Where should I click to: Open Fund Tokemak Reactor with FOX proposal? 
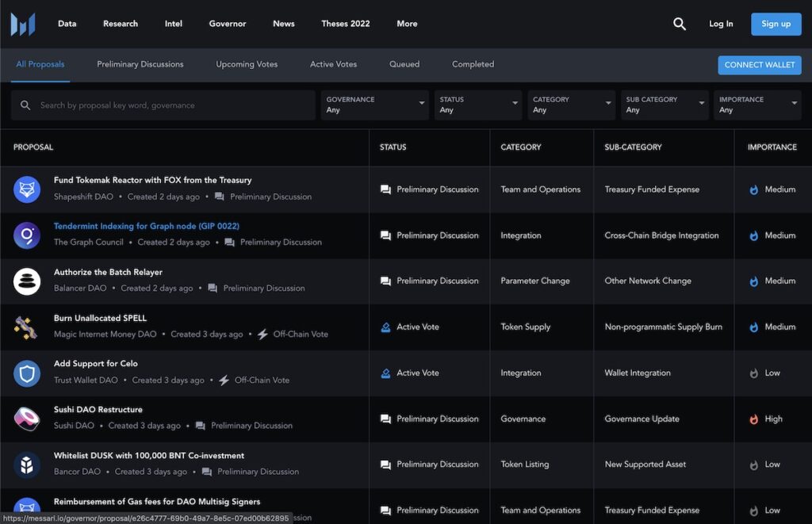tap(153, 180)
